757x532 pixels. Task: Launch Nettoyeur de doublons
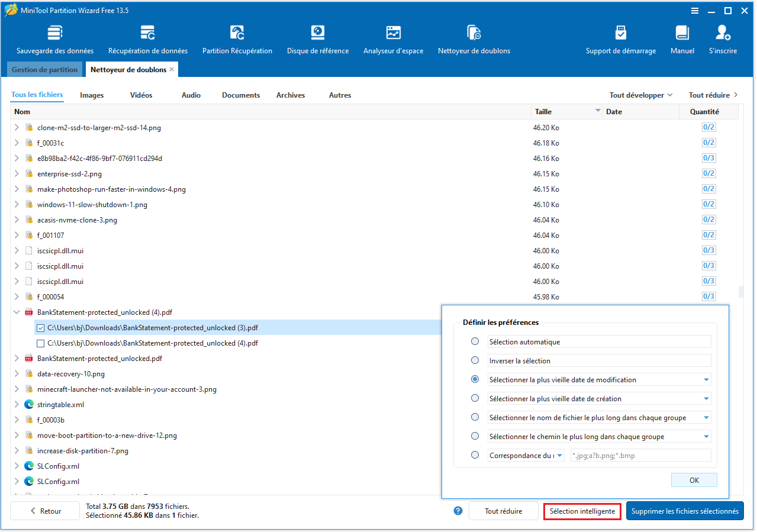pyautogui.click(x=473, y=38)
